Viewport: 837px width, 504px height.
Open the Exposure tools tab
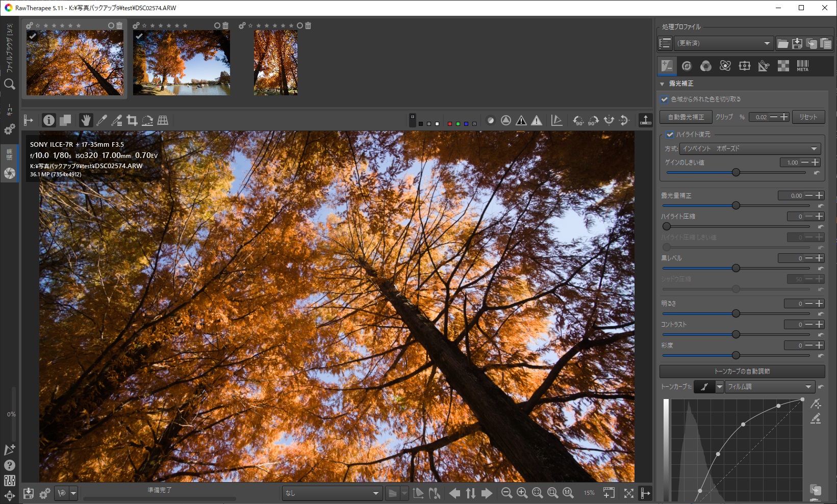pos(667,66)
